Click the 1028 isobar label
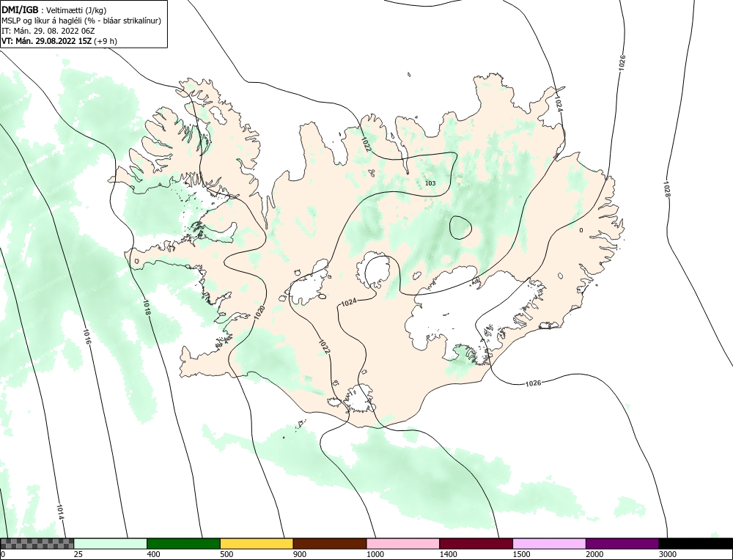Image resolution: width=733 pixels, height=560 pixels. pos(667,189)
